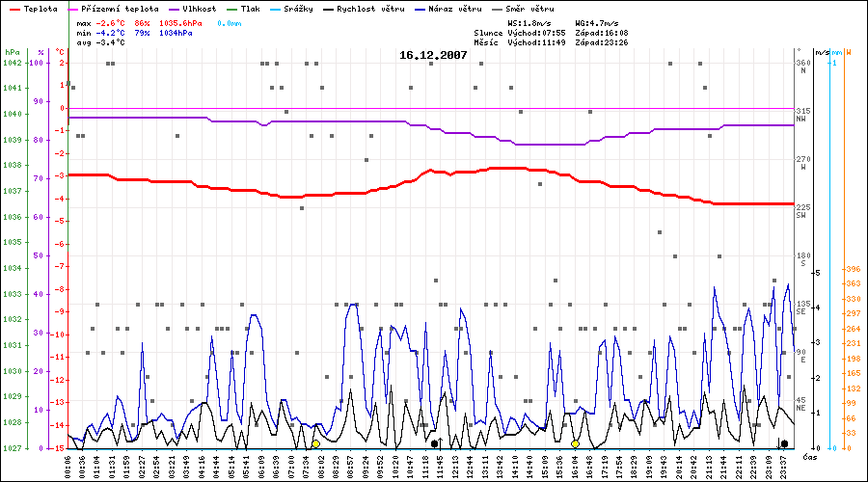Select the Srážky legend label
868x482 pixels.
[x=298, y=9]
